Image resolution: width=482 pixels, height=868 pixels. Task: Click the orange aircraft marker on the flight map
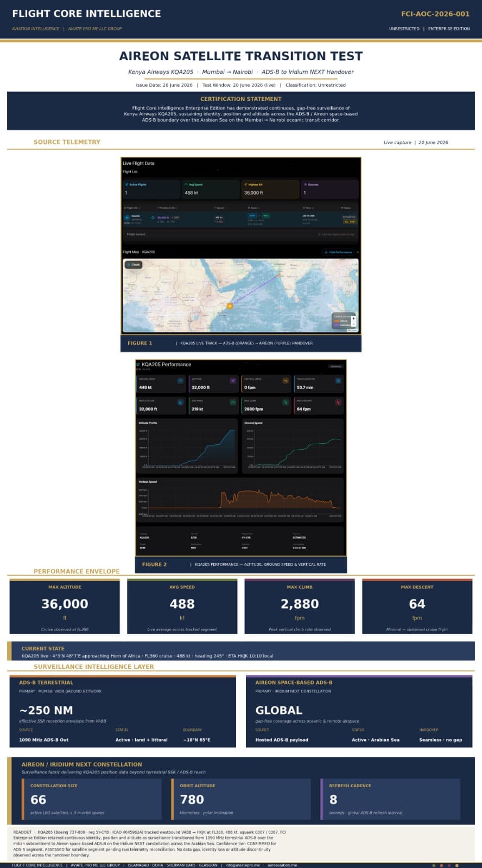(x=230, y=306)
